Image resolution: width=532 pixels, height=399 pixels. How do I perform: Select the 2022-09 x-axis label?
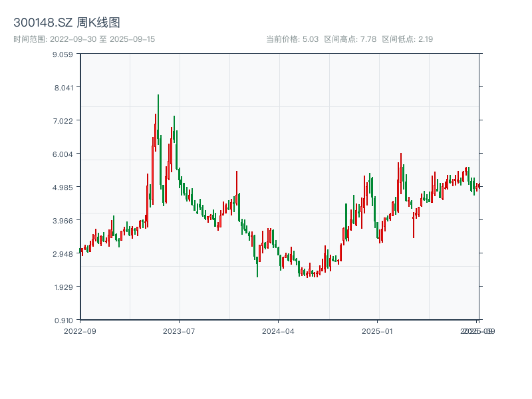coord(81,331)
